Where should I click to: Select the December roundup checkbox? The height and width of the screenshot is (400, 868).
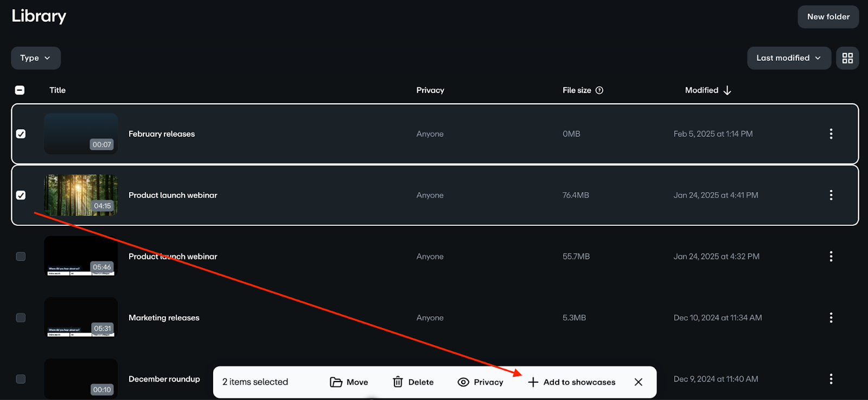pyautogui.click(x=21, y=379)
